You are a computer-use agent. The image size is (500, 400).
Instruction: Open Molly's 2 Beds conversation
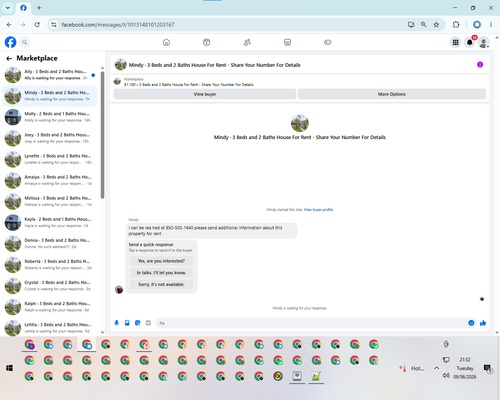[x=50, y=117]
